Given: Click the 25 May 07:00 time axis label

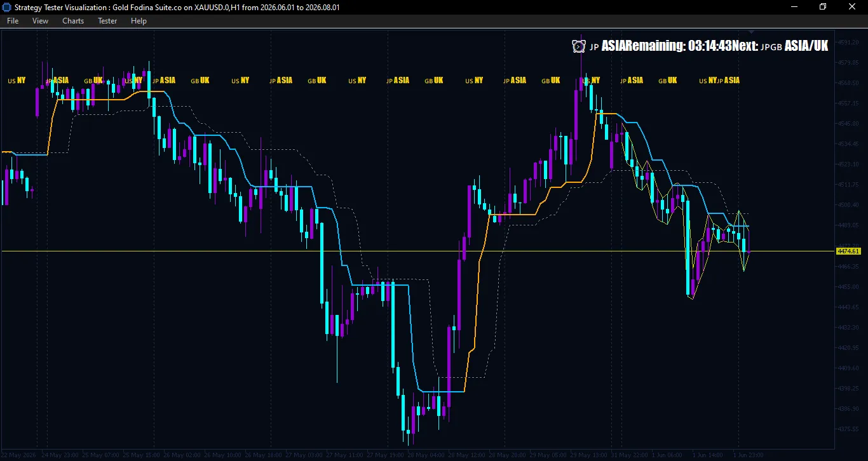Looking at the screenshot, I should click(101, 455).
